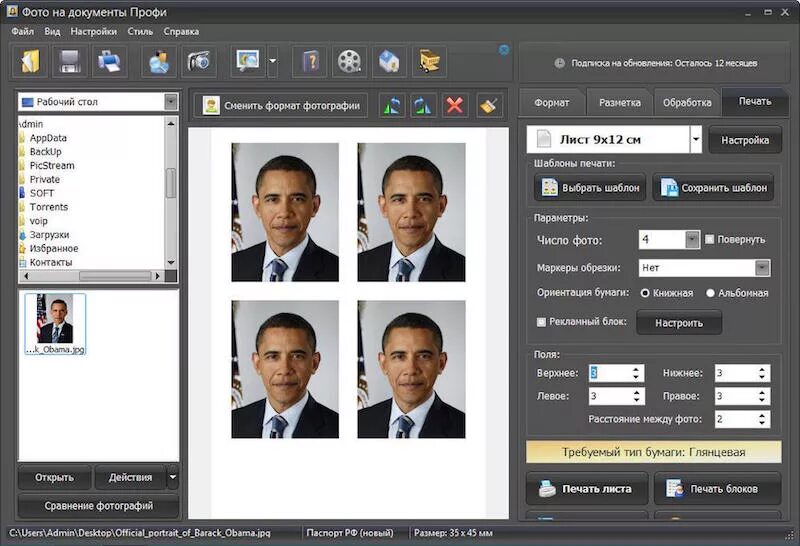800x546 pixels.
Task: Click the clock icon beside subscription notice
Action: [x=560, y=63]
